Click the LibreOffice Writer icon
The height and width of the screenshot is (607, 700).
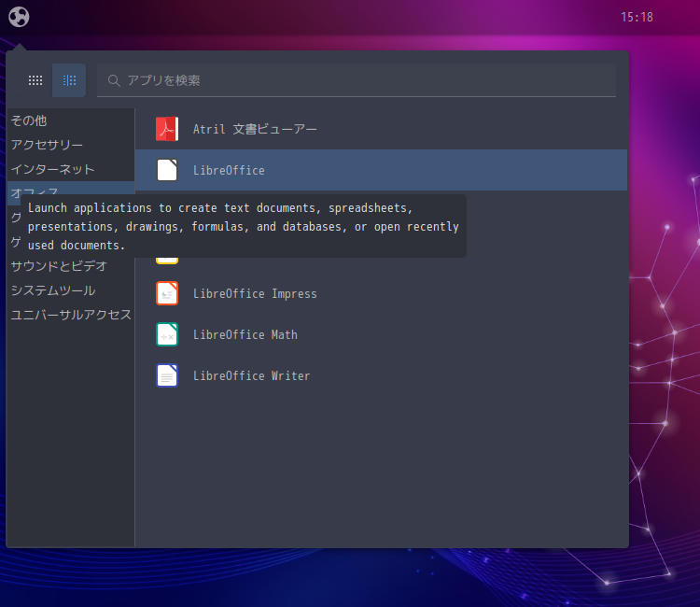pos(167,375)
